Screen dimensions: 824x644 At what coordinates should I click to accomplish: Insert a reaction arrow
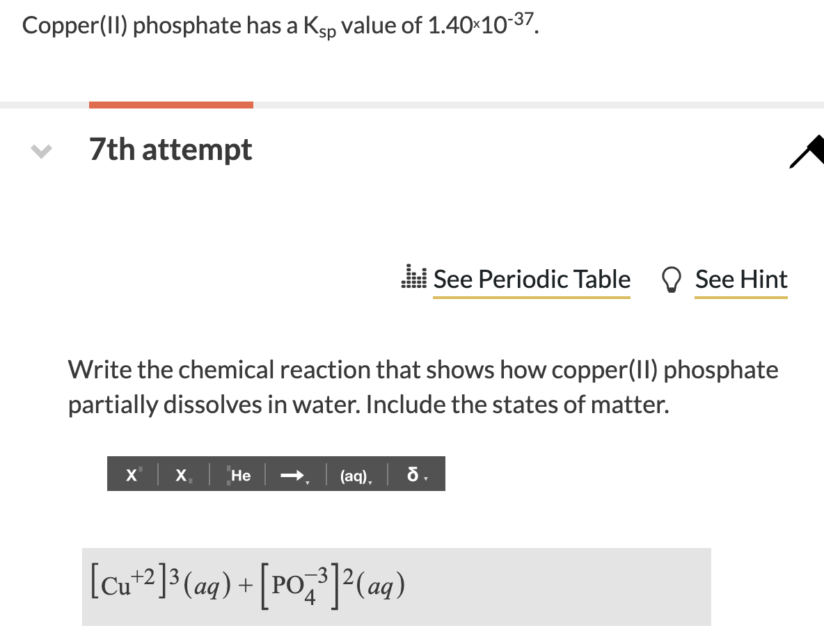pos(290,474)
